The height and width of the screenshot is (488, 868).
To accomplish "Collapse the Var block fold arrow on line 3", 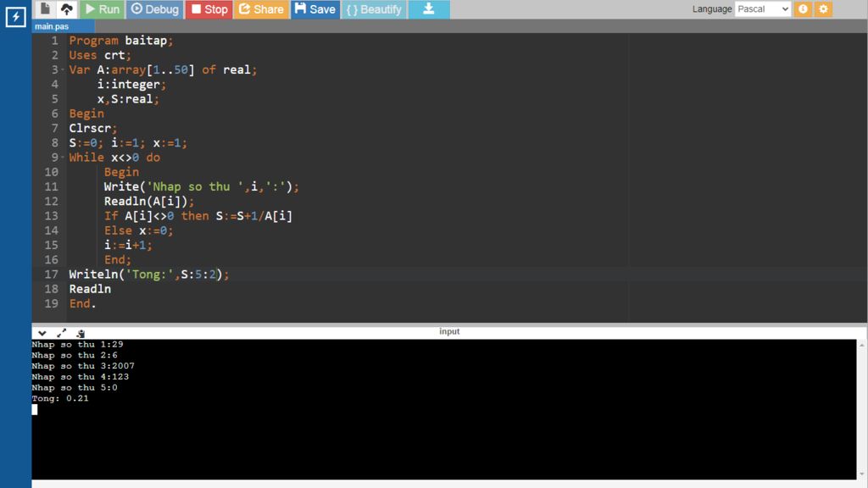I will point(63,69).
